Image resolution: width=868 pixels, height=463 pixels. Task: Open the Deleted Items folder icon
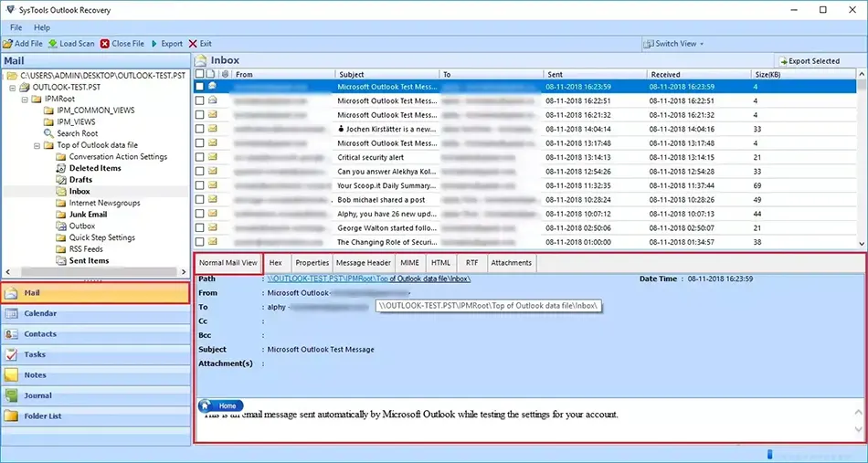61,168
